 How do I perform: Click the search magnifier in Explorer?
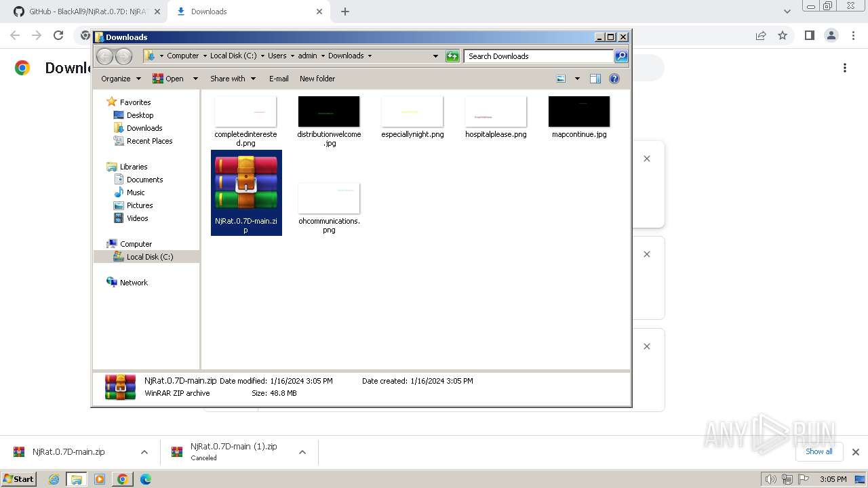click(x=620, y=56)
